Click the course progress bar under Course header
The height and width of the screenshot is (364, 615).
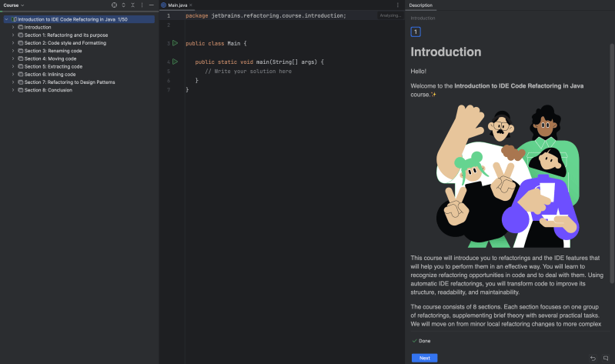[x=79, y=12]
